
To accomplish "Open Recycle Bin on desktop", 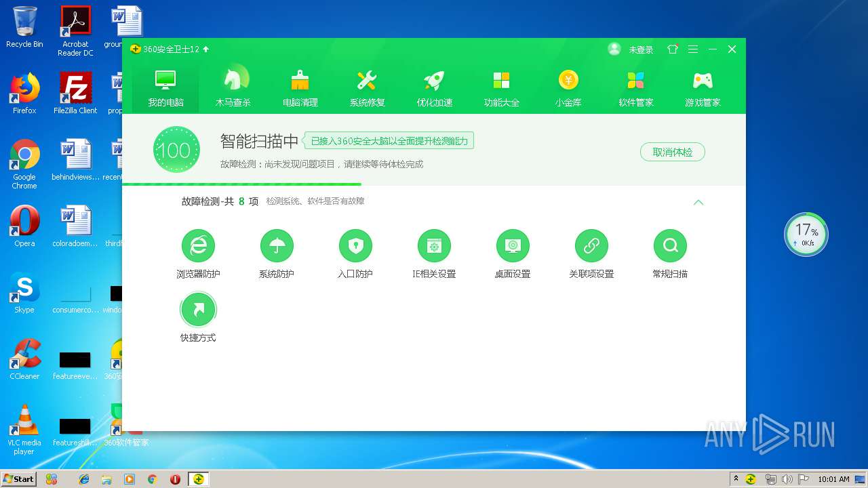I will [x=24, y=27].
